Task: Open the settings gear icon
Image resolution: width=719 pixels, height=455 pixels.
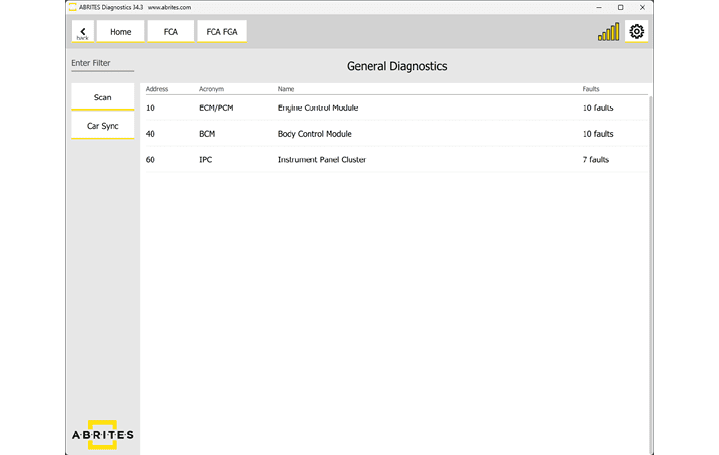Action: click(636, 32)
